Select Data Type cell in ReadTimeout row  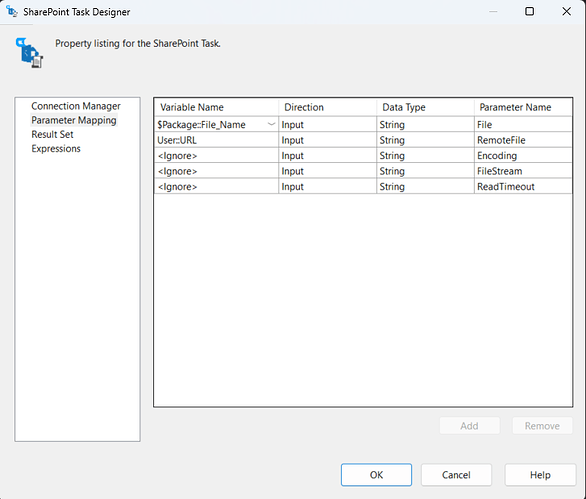425,187
